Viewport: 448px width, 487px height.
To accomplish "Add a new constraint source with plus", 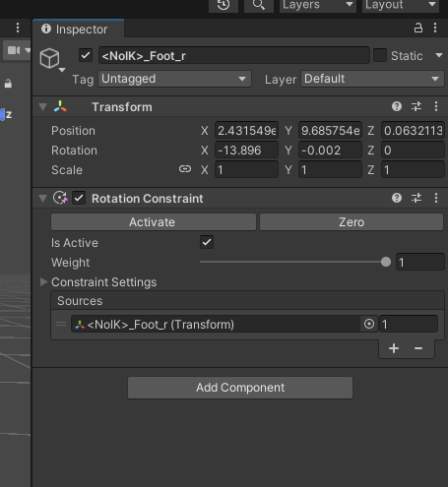I will (394, 348).
